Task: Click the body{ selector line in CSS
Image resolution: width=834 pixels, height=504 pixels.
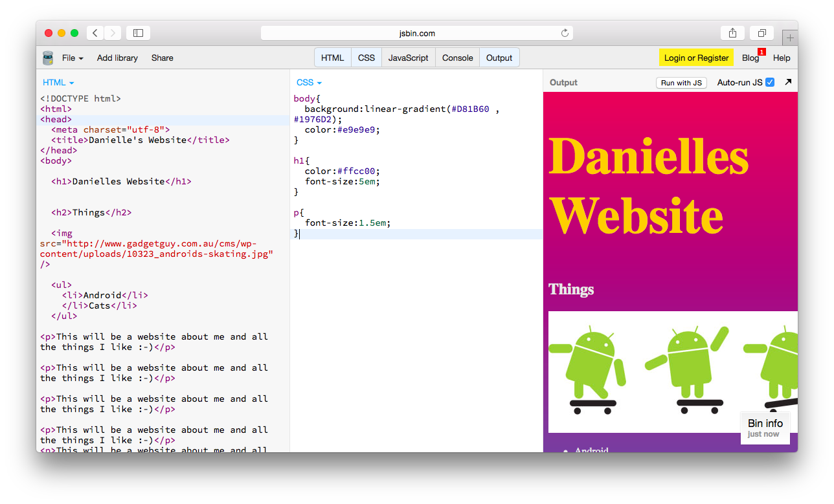Action: click(308, 98)
